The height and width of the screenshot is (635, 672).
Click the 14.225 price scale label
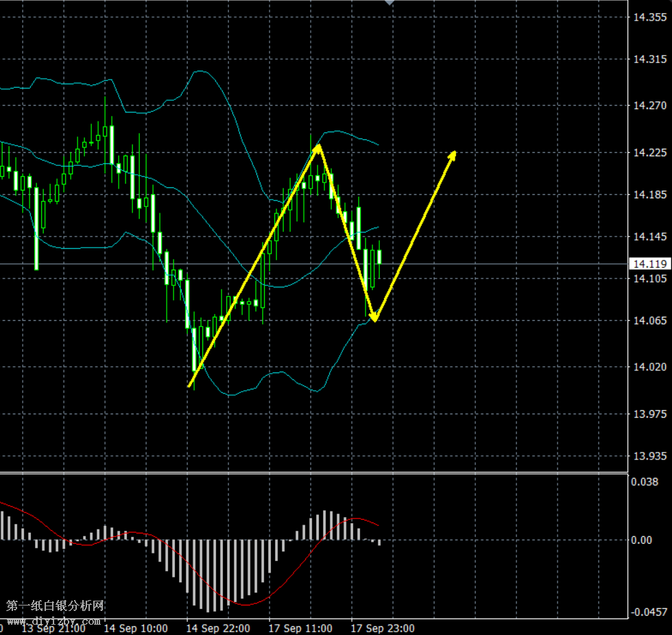pos(648,153)
